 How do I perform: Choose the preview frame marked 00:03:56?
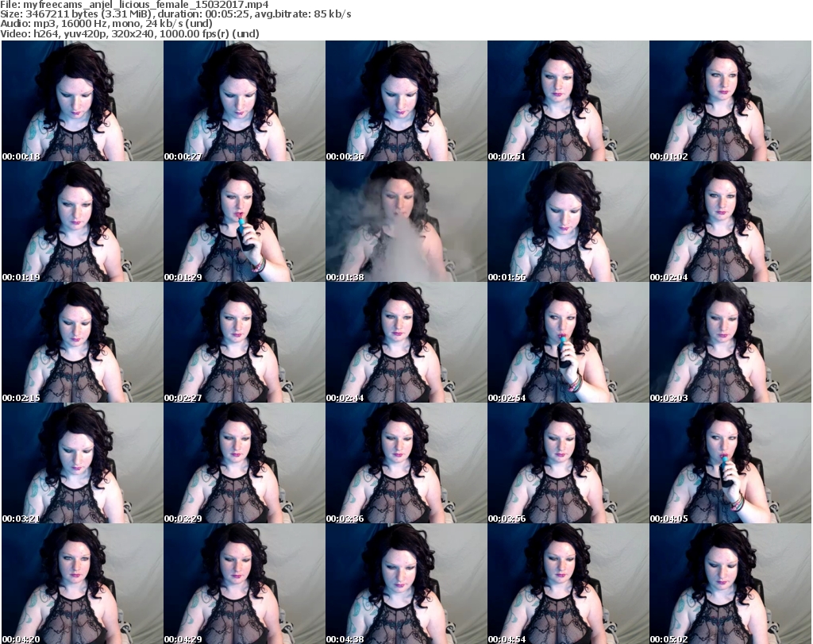[568, 463]
